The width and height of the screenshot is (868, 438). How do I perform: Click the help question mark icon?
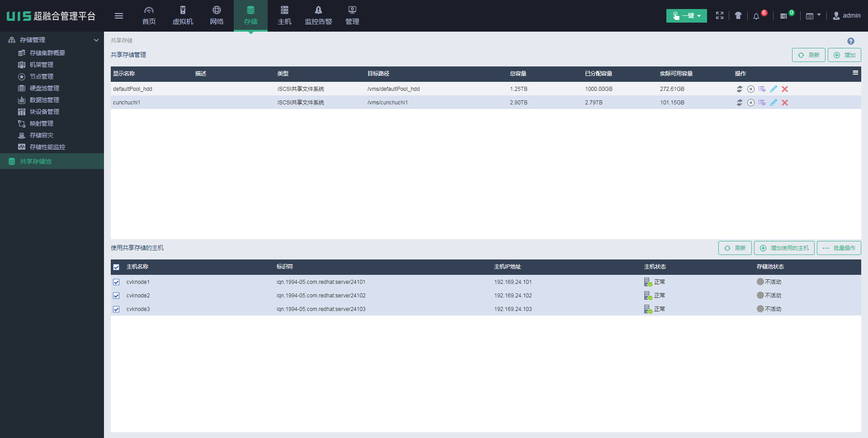pos(851,41)
